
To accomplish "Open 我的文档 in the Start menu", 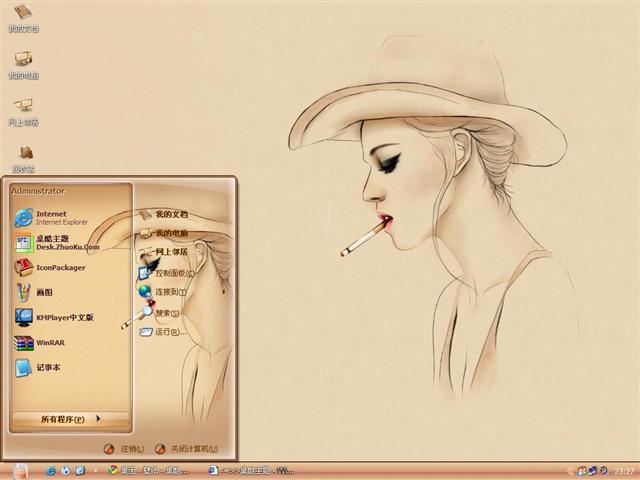I will (163, 214).
